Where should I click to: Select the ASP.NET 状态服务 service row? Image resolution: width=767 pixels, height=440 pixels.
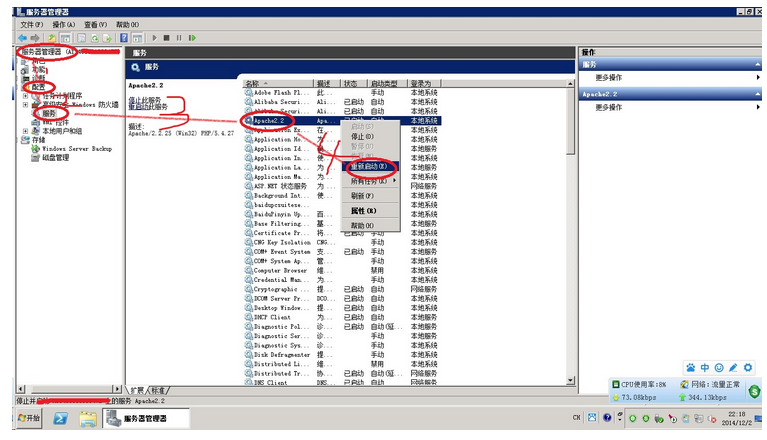[341, 186]
